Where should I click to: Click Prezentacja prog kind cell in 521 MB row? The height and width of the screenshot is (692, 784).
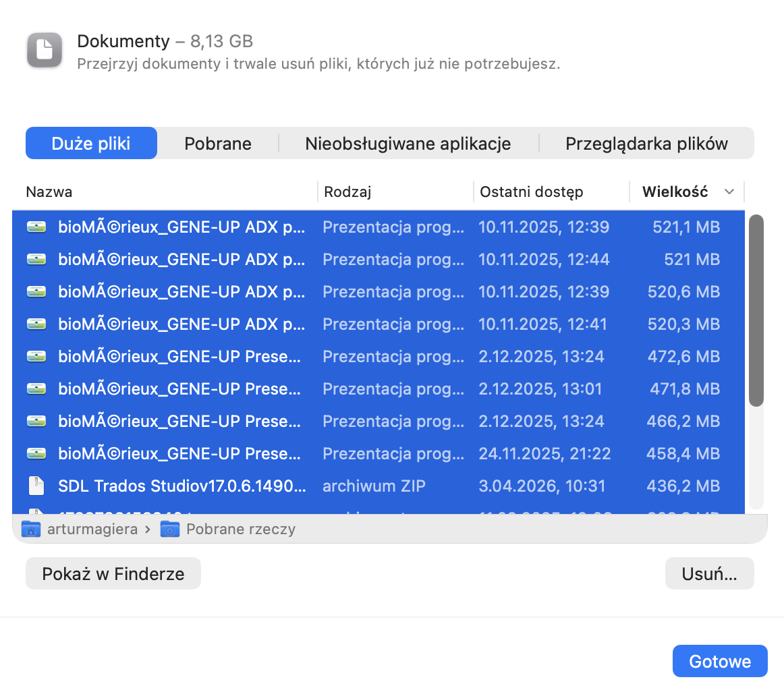[x=393, y=260]
